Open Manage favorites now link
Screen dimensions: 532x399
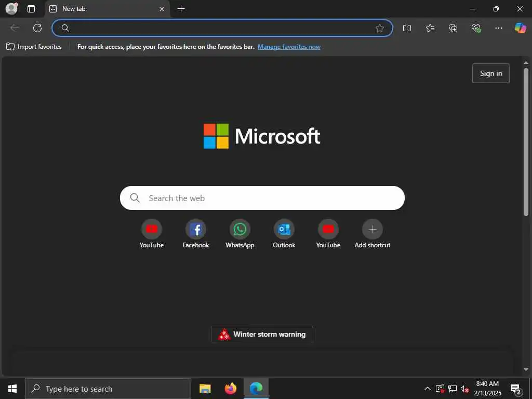coord(289,47)
